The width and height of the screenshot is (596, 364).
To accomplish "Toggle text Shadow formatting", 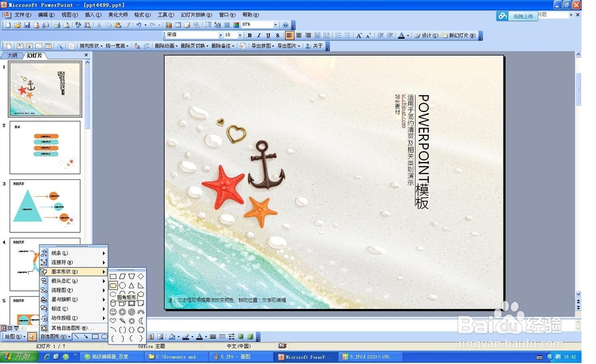I will (278, 35).
